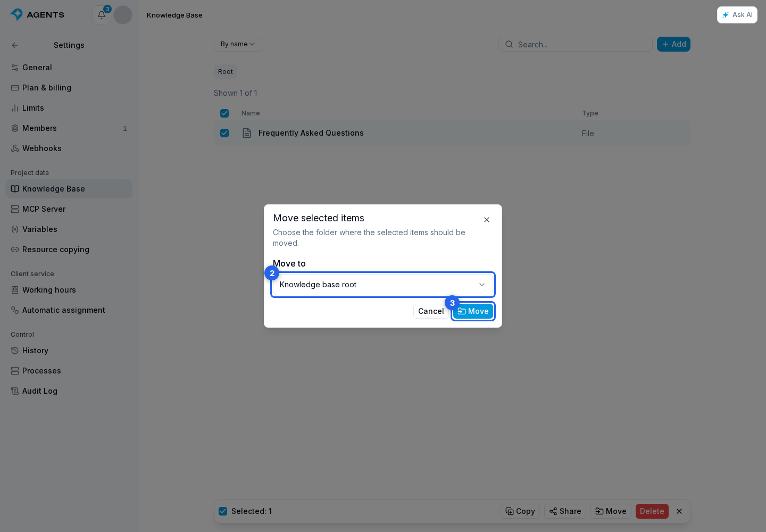Open Working hours settings
The width and height of the screenshot is (766, 532).
tap(69, 290)
